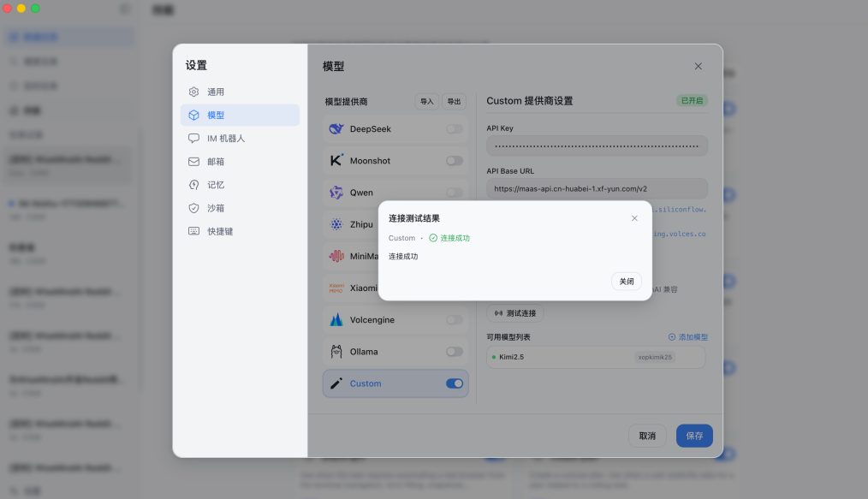Viewport: 868px width, 499px height.
Task: Turn on the Ollama provider switch
Action: point(455,352)
